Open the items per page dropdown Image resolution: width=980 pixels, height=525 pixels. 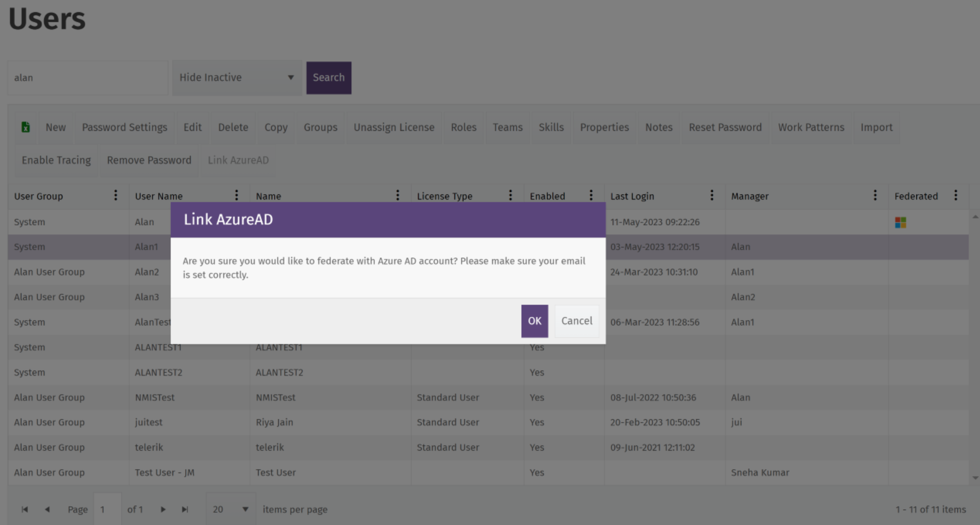click(231, 509)
